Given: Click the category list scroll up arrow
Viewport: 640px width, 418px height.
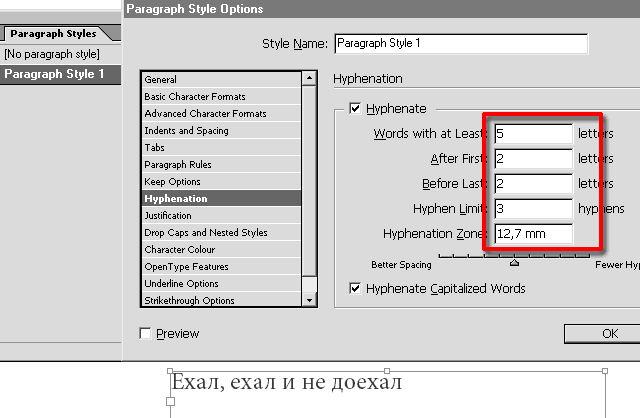Looking at the screenshot, I should click(309, 78).
